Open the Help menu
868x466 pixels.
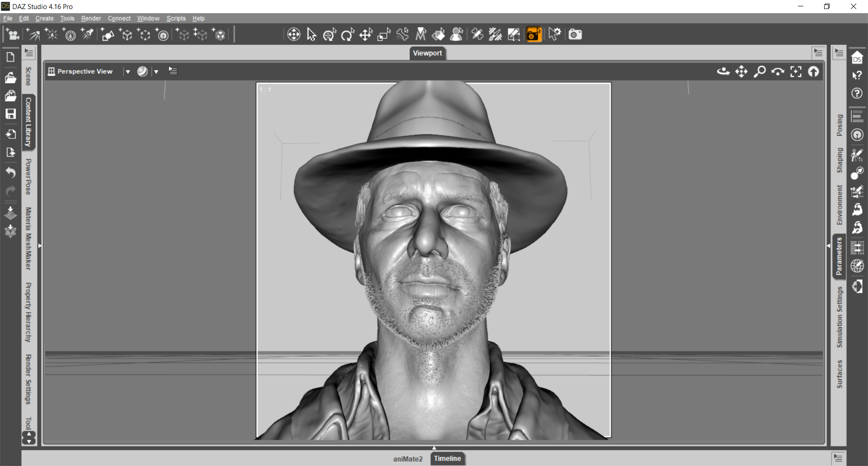point(198,19)
